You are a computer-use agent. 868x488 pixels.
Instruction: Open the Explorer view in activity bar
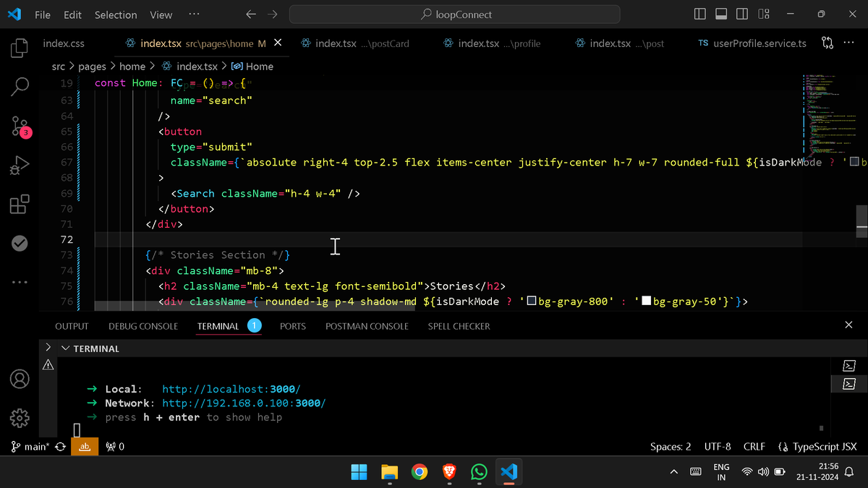(x=20, y=49)
